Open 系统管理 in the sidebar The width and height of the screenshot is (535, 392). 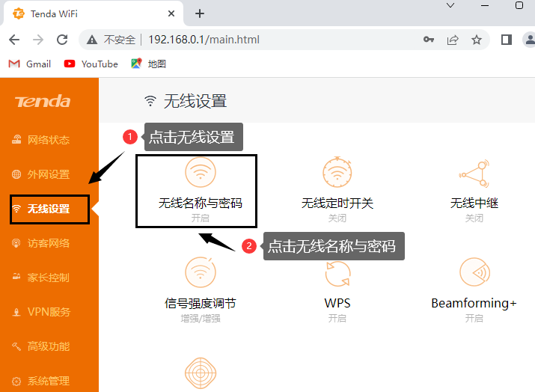click(x=41, y=381)
